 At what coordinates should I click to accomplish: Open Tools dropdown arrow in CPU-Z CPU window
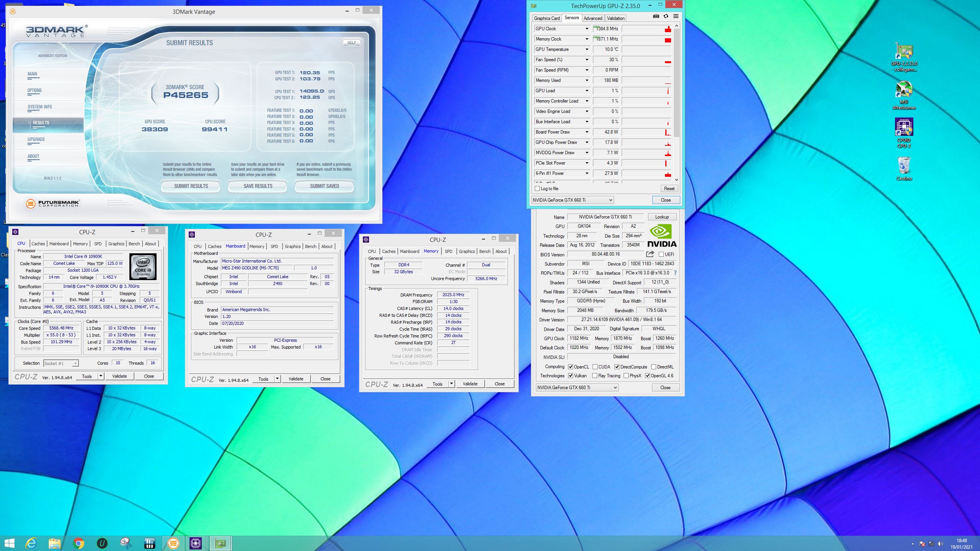pos(101,376)
